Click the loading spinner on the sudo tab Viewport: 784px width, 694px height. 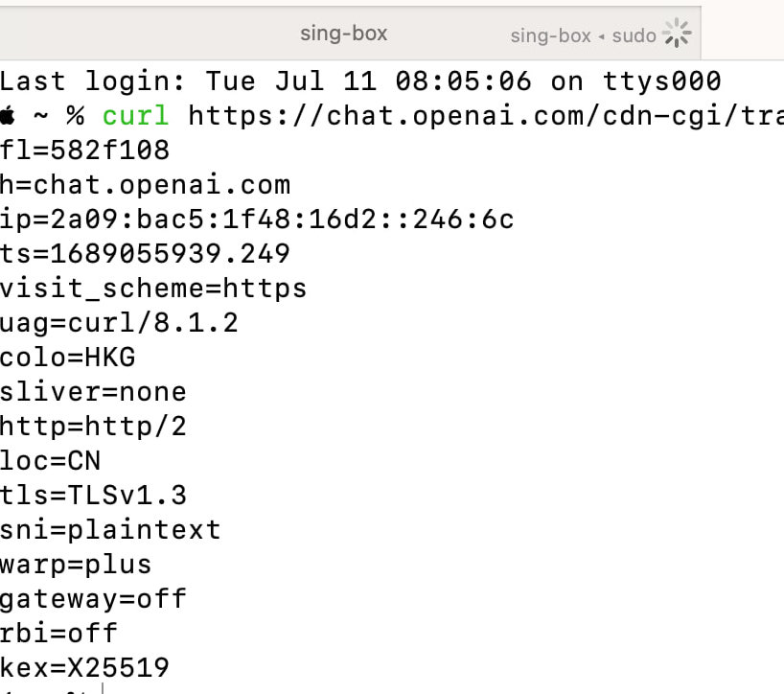678,33
